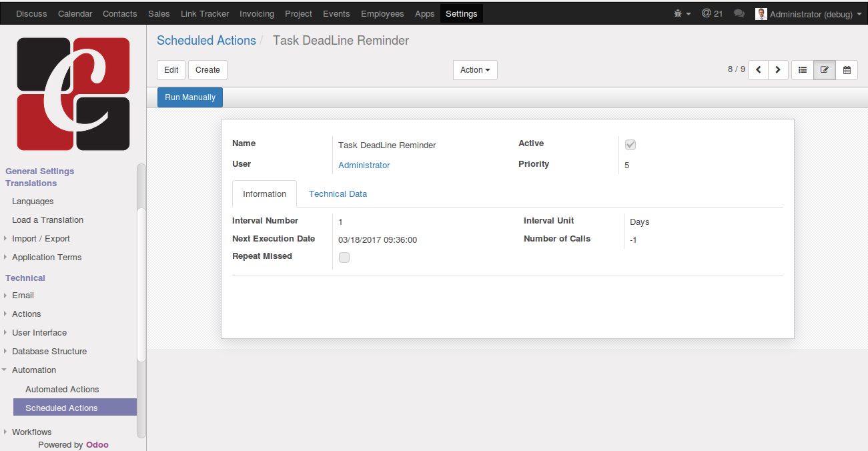Viewport: 868px width, 451px height.
Task: Open the Invoicing top menu
Action: [x=256, y=13]
